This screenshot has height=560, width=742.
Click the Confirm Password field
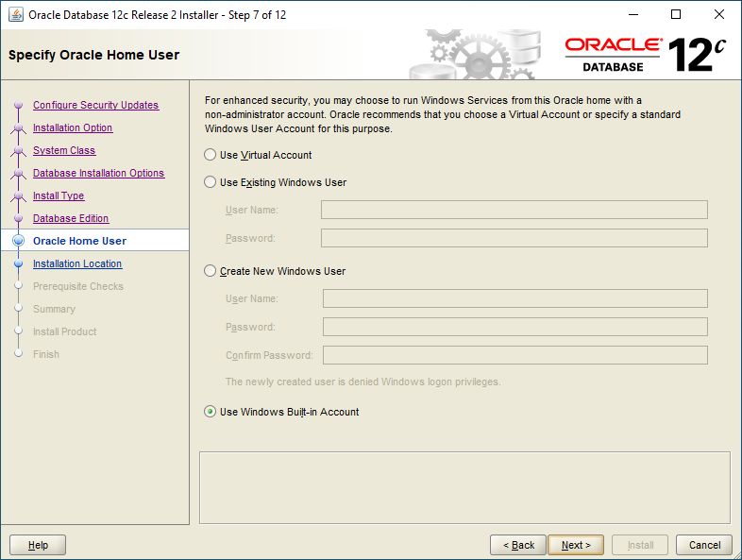(515, 355)
